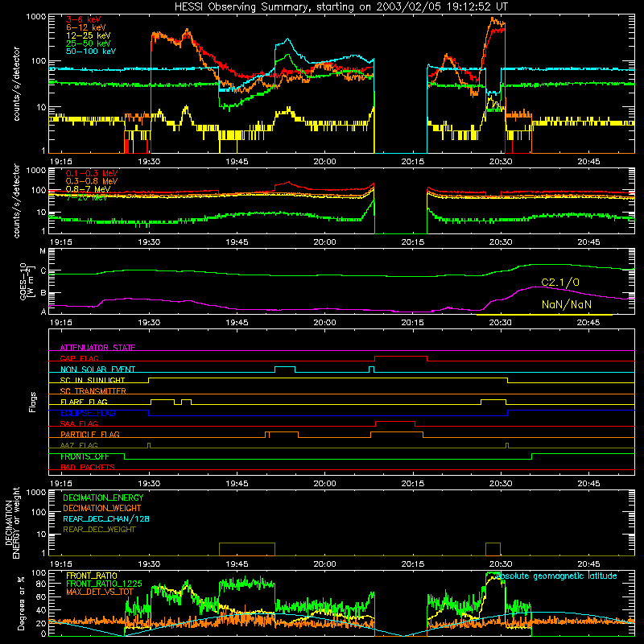Select the AAZ_FLAG label

[x=79, y=445]
